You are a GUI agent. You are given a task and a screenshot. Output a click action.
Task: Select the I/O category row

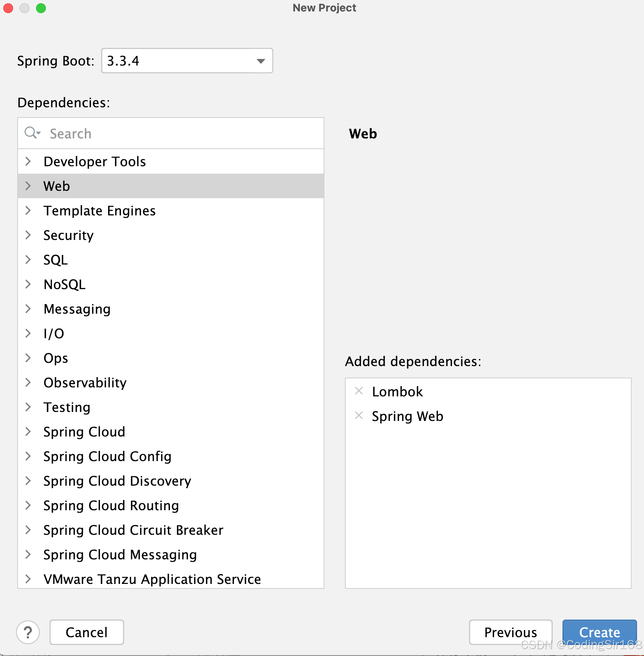click(x=171, y=333)
